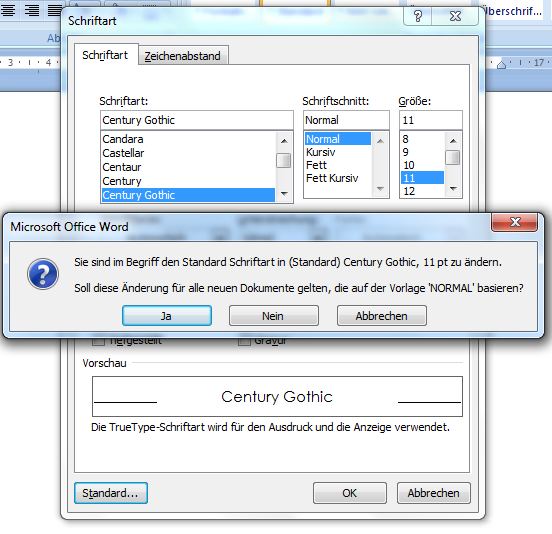Click the Schriftschnitt list scroll-down arrow

pos(380,189)
